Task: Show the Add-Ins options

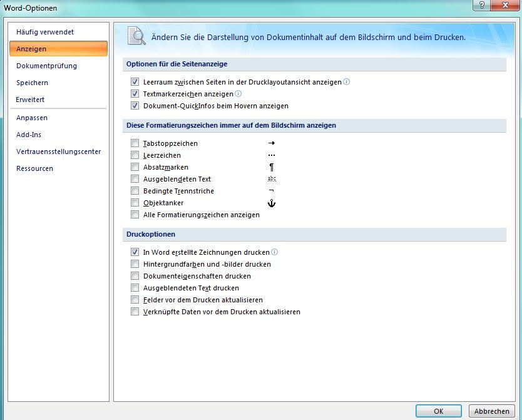Action: (59, 135)
